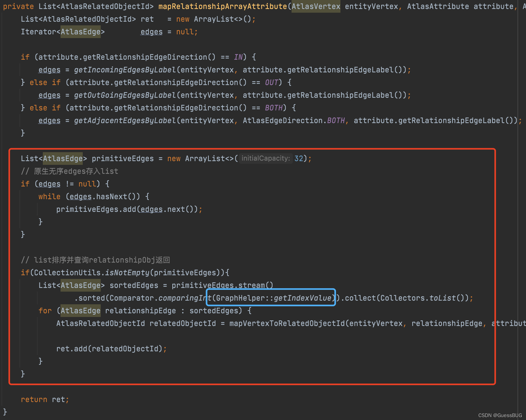The height and width of the screenshot is (420, 526).
Task: Click the mapRelationshipArrayAttribute method name
Action: (223, 6)
